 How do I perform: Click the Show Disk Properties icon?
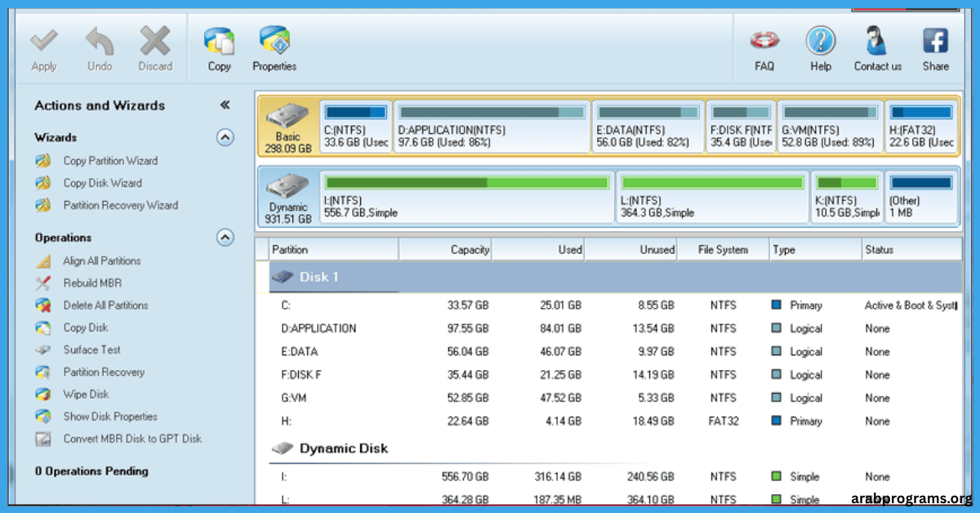(x=43, y=416)
